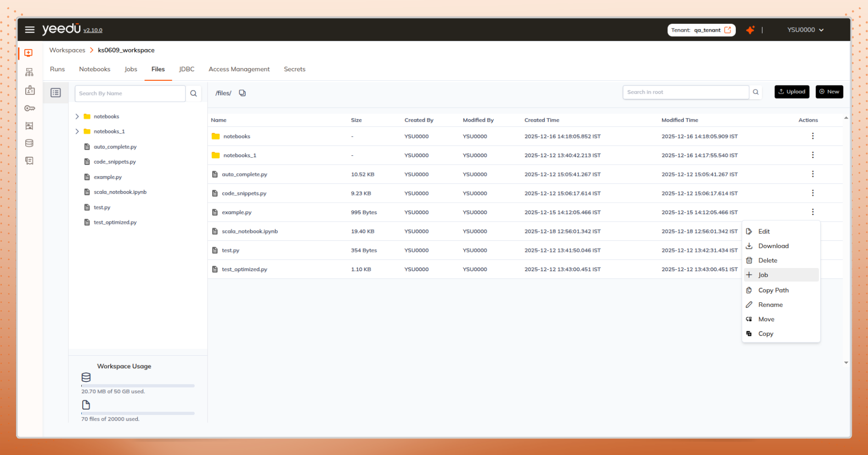
Task: Open the qa_tenant external link
Action: coord(728,29)
